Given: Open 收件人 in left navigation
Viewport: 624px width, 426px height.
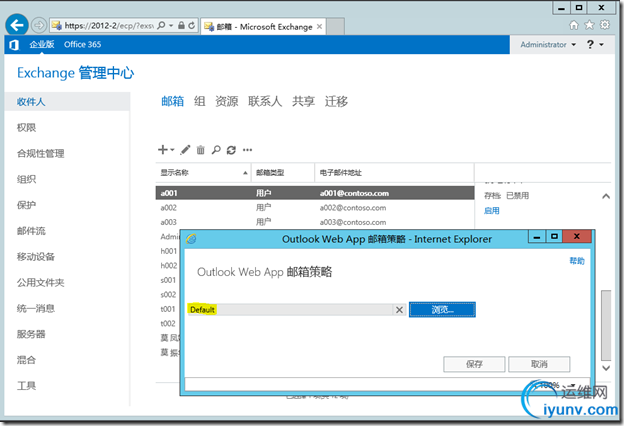Looking at the screenshot, I should pyautogui.click(x=67, y=102).
